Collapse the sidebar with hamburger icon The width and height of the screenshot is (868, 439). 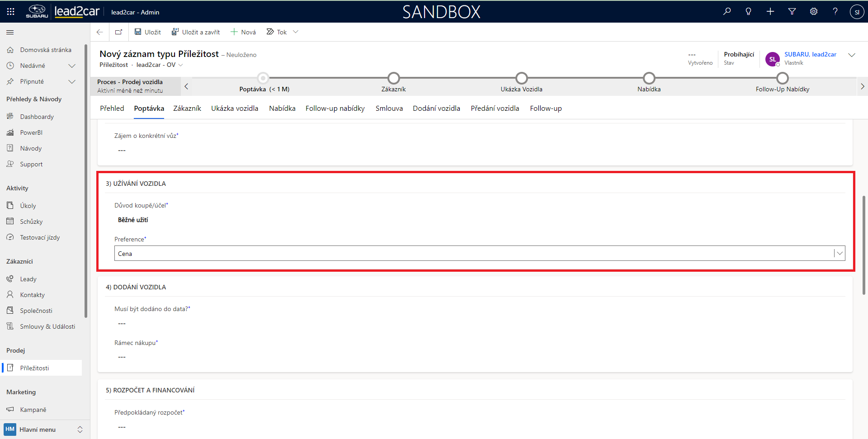tap(10, 32)
